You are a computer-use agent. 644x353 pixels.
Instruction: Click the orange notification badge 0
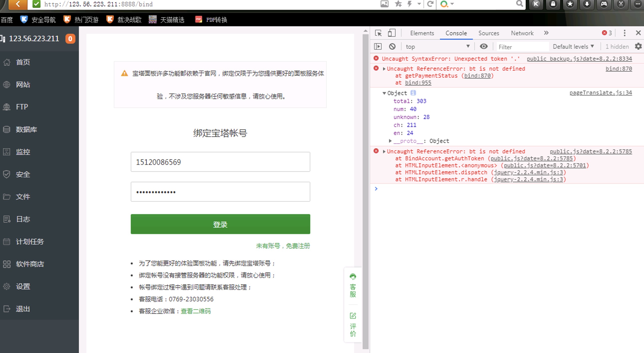70,39
